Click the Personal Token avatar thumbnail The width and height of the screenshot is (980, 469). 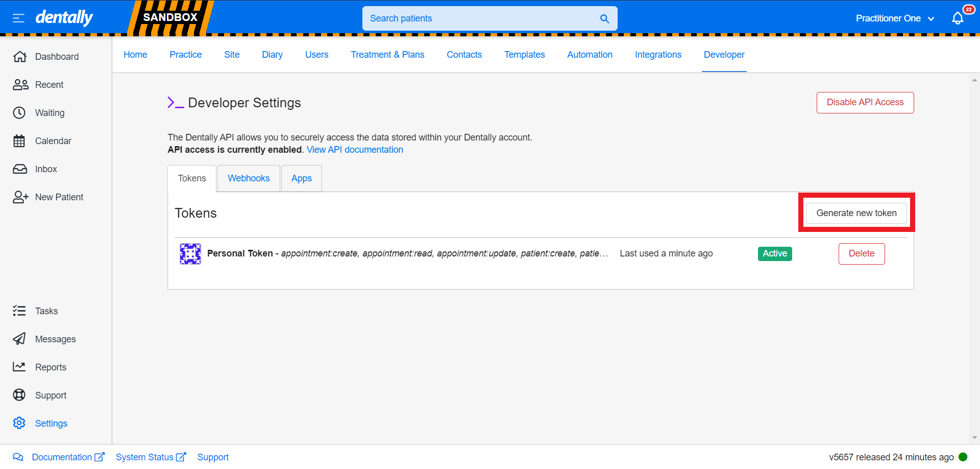[x=190, y=254]
